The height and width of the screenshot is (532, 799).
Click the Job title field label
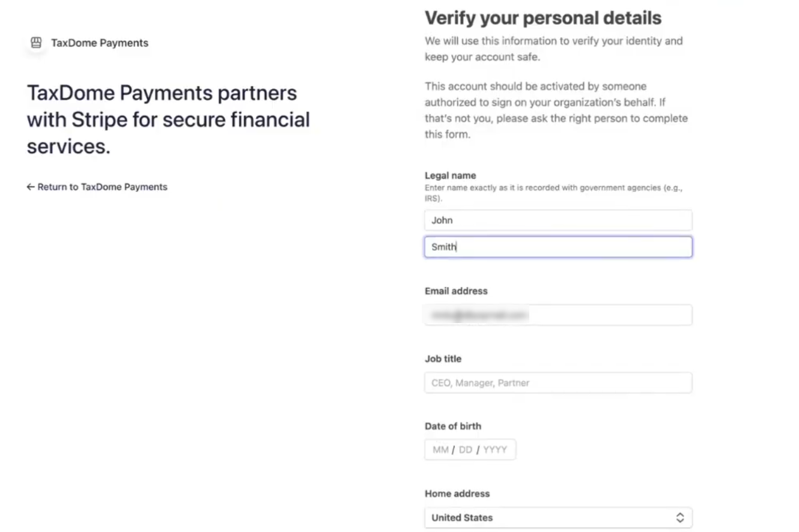443,358
